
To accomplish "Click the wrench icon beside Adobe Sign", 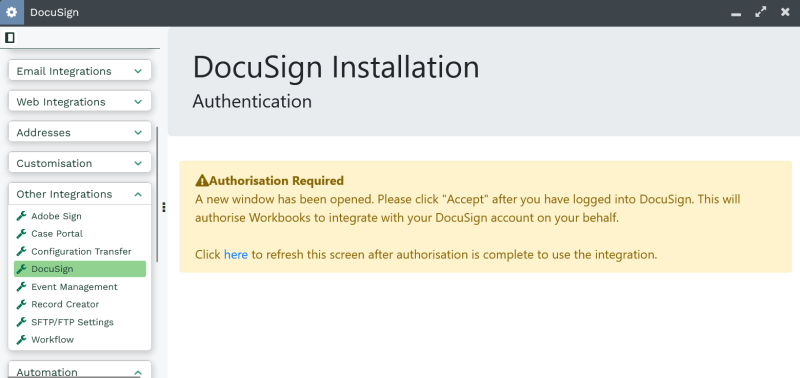I will (21, 216).
